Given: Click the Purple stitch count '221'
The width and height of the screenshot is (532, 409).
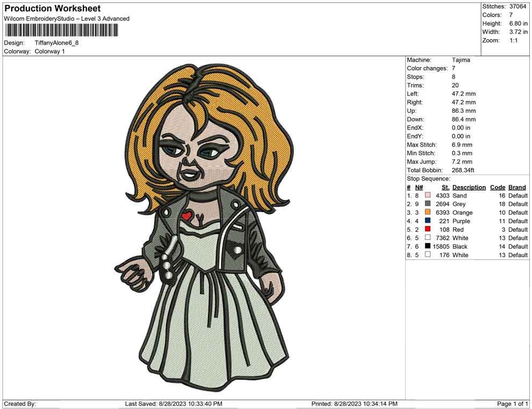Looking at the screenshot, I should coord(444,221).
